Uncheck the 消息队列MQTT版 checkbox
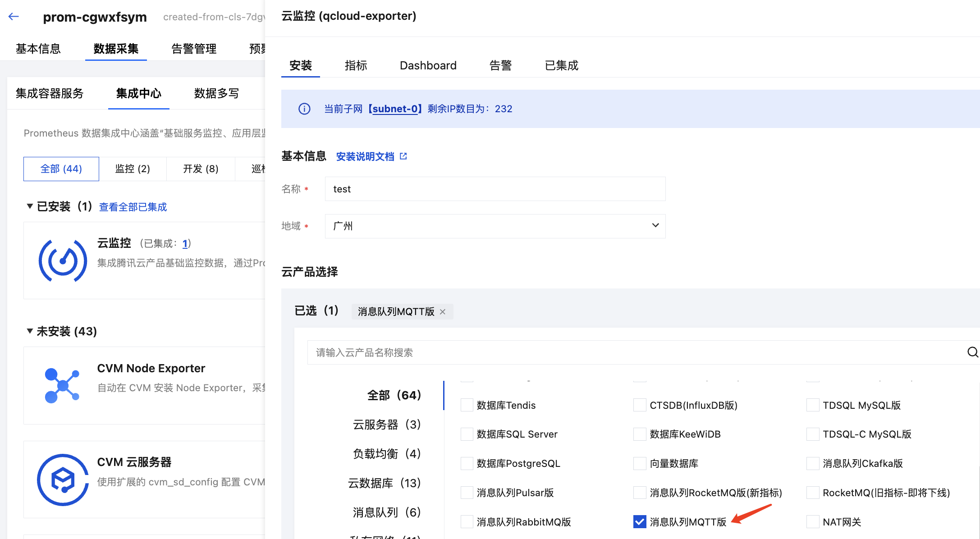980x539 pixels. point(639,521)
